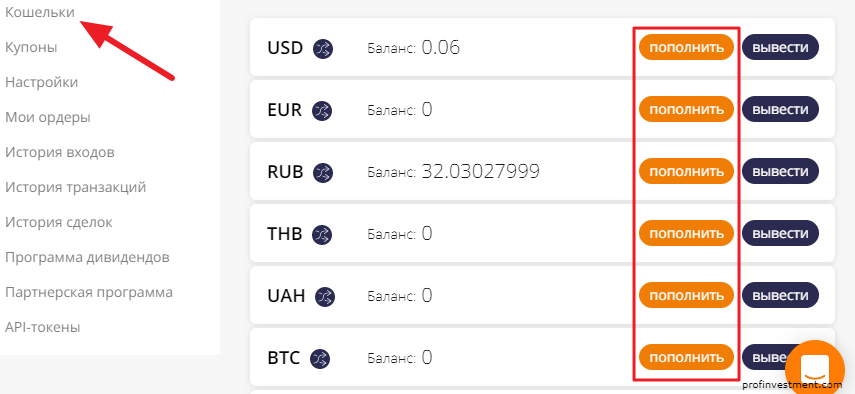Click the exchange icon next to RUB

(x=323, y=172)
